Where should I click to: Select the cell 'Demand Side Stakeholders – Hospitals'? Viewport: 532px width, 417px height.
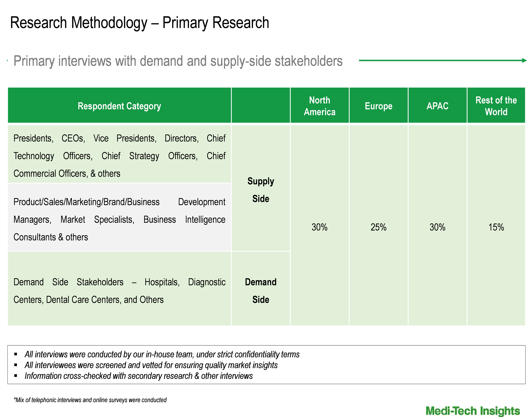coord(119,288)
